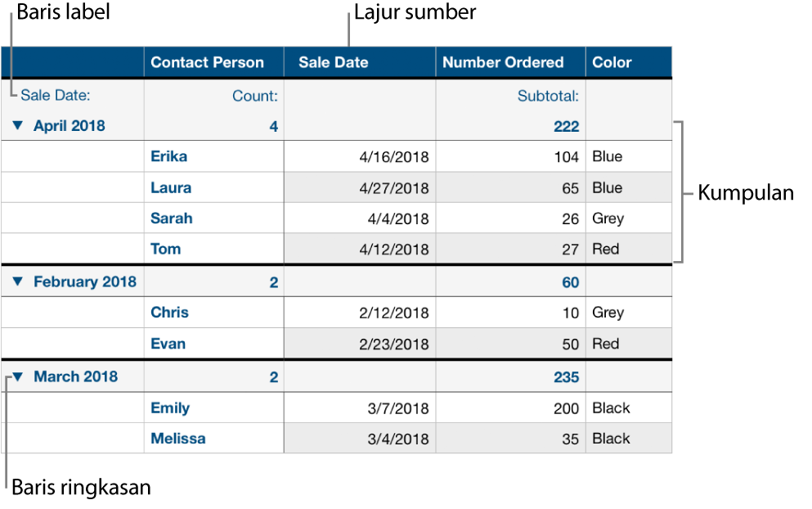This screenshot has width=812, height=509.
Task: Collapse the February 2018 group
Action: point(18,281)
